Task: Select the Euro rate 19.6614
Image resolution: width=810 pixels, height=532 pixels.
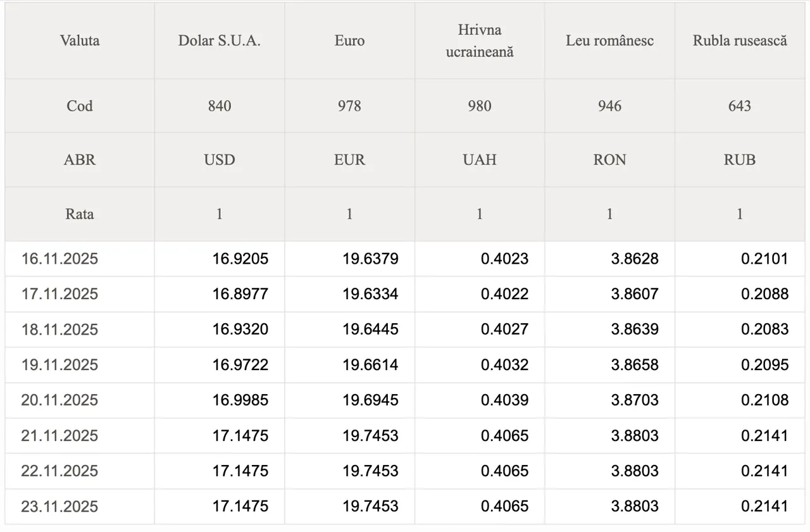Action: pos(371,365)
